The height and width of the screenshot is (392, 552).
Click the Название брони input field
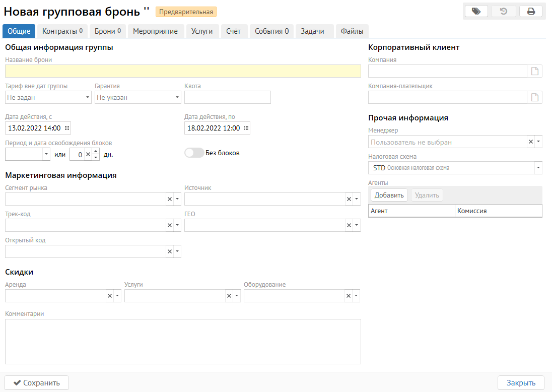click(x=183, y=71)
